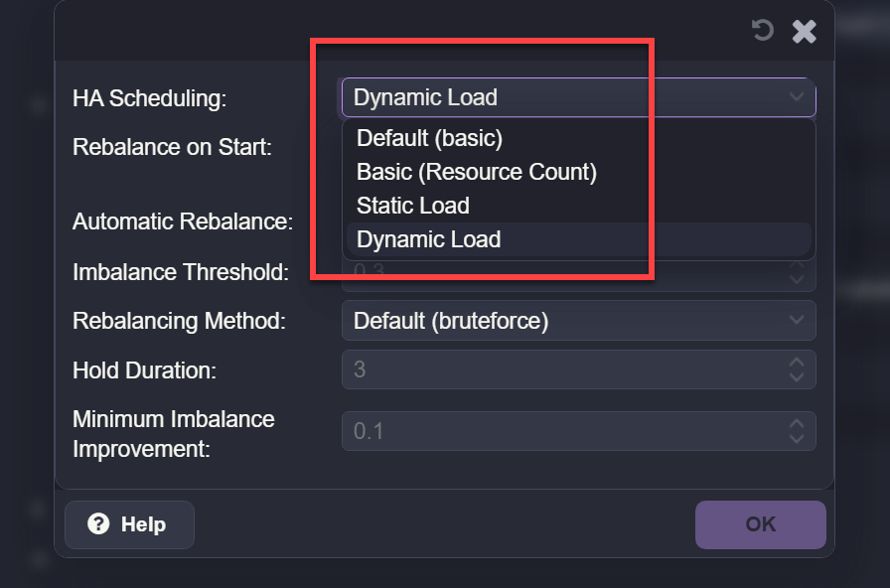Screen dimensions: 890x588
Task: Click the Imbalance Threshold down spinner arrow
Action: (797, 279)
